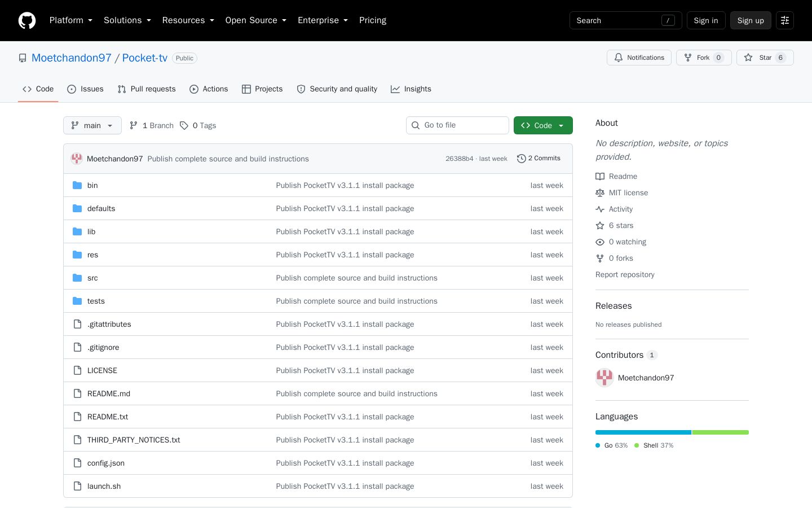The width and height of the screenshot is (812, 508).
Task: Open the green Code dropdown button
Action: (543, 125)
